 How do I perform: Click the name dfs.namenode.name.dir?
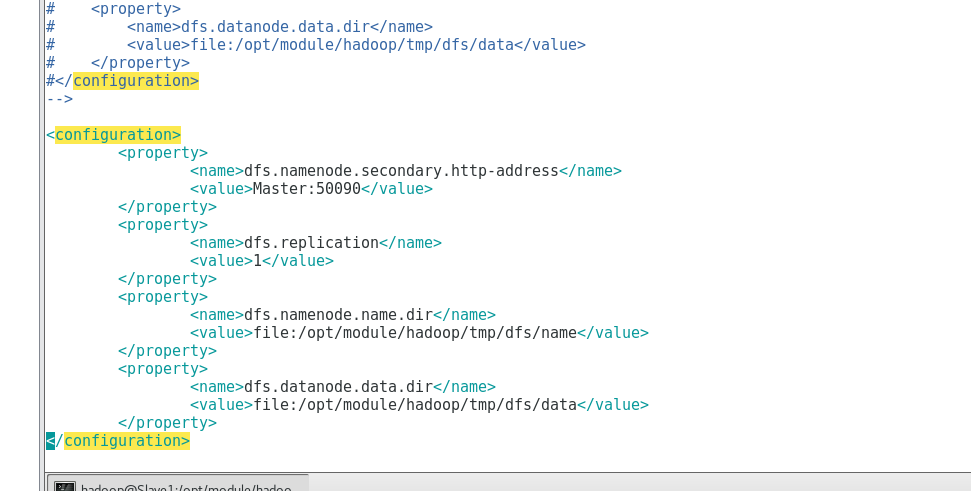338,315
